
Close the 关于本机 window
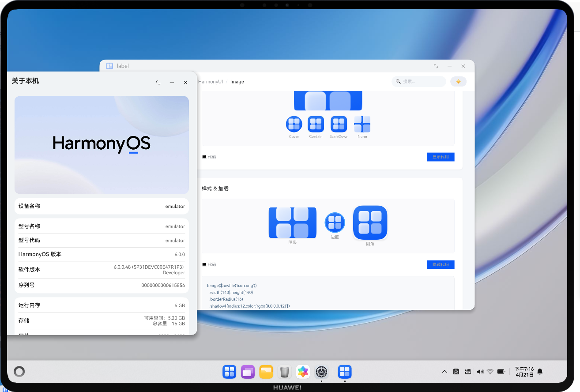click(185, 83)
